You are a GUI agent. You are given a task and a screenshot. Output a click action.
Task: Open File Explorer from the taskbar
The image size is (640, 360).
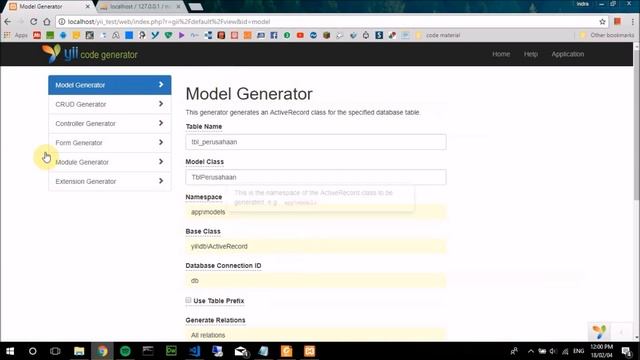point(79,351)
